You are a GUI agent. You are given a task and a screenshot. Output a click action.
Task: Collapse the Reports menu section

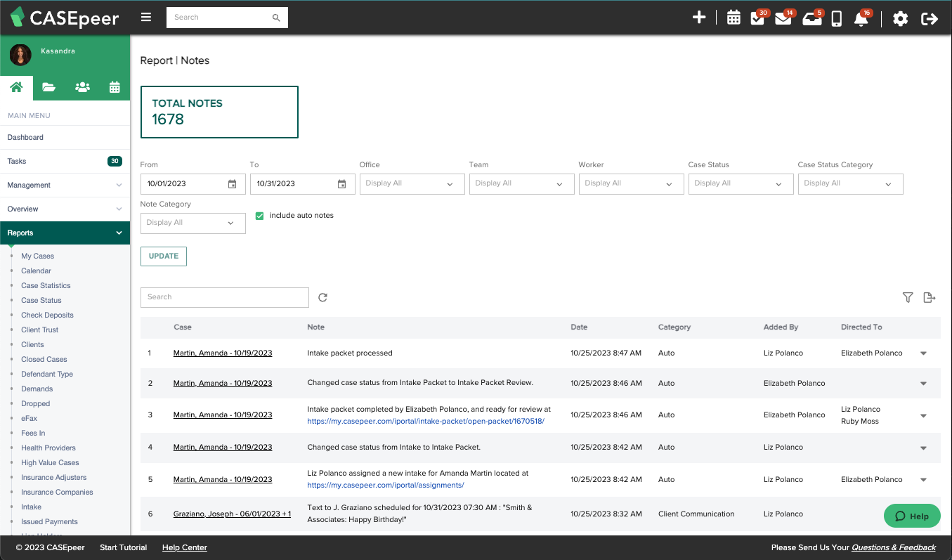[x=65, y=233]
